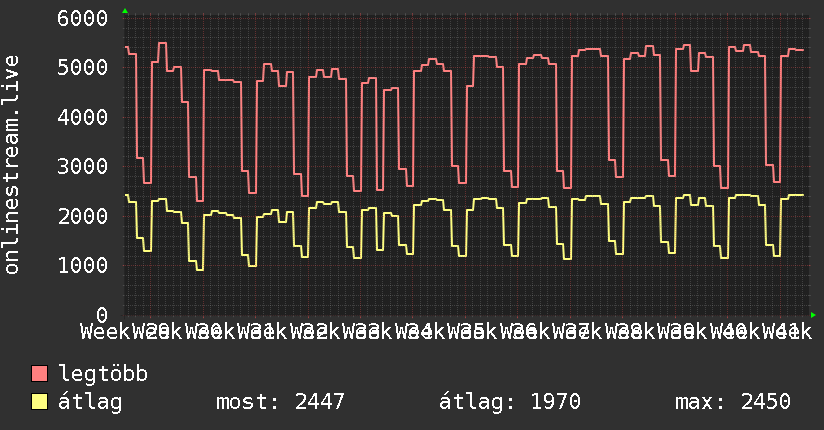The height and width of the screenshot is (430, 824).
Task: Click the onlinestream.live vertical axis title
Action: [x=11, y=165]
